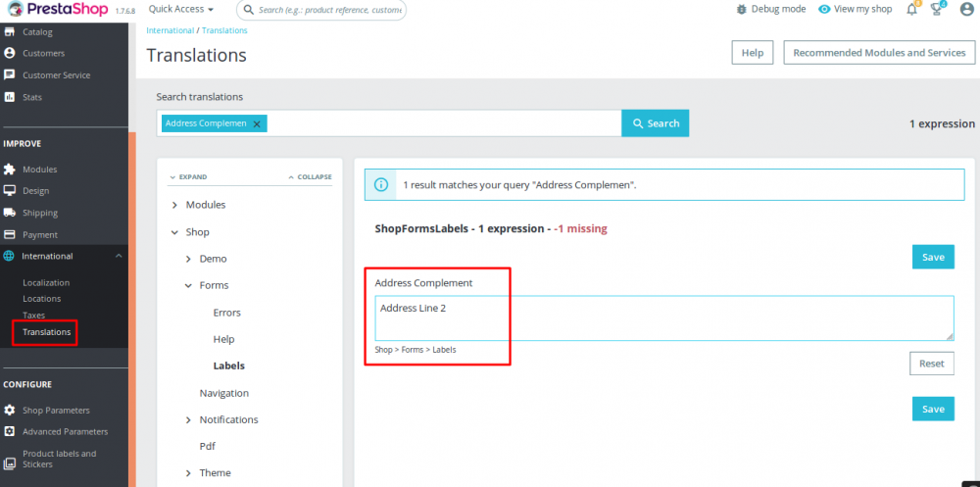Viewport: 980px width, 487px height.
Task: Click EXPAND all in the tree
Action: click(x=188, y=177)
